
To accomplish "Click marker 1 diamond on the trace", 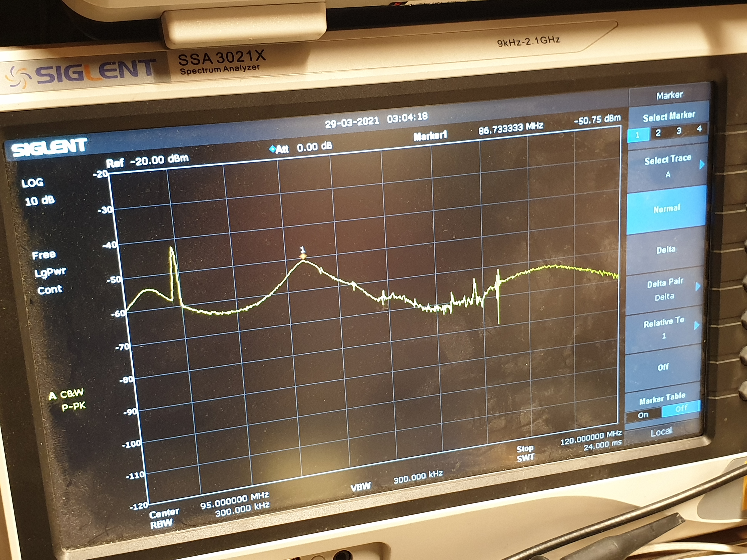I will pyautogui.click(x=303, y=257).
